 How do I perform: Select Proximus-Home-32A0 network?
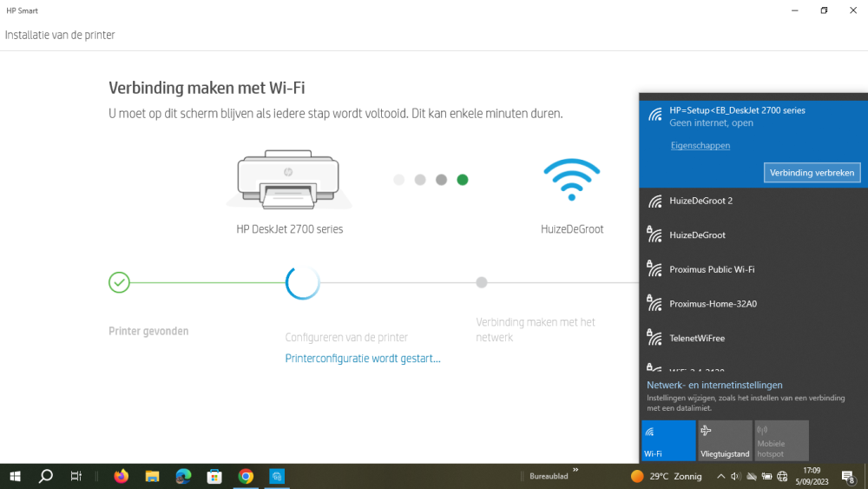tap(753, 304)
